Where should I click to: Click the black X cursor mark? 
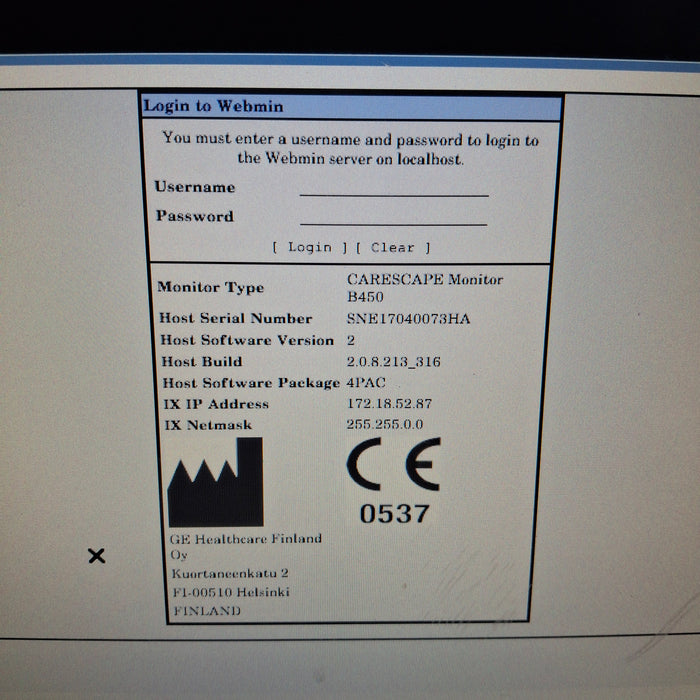click(x=96, y=556)
